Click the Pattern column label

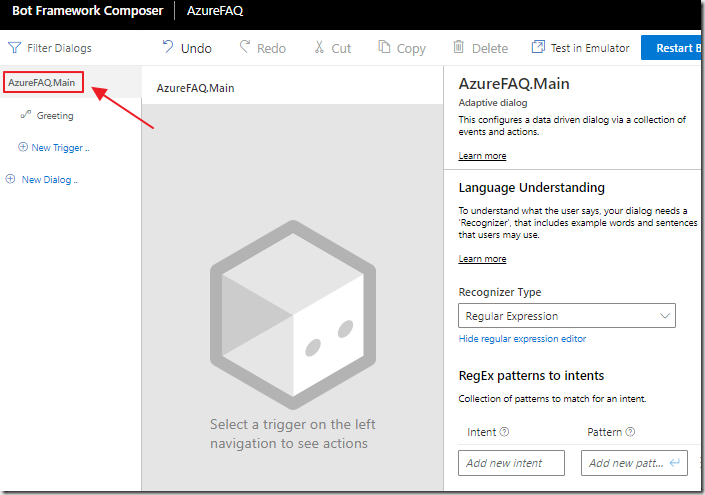604,432
